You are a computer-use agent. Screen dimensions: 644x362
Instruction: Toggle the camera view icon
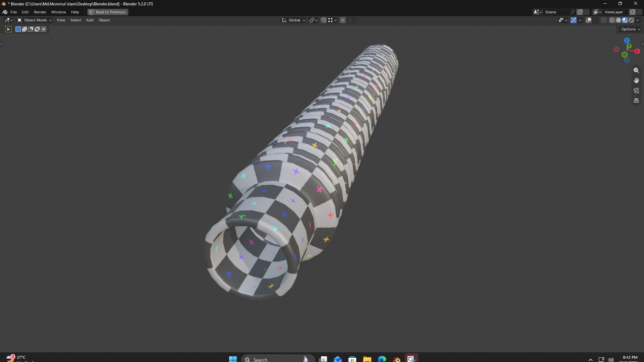636,90
